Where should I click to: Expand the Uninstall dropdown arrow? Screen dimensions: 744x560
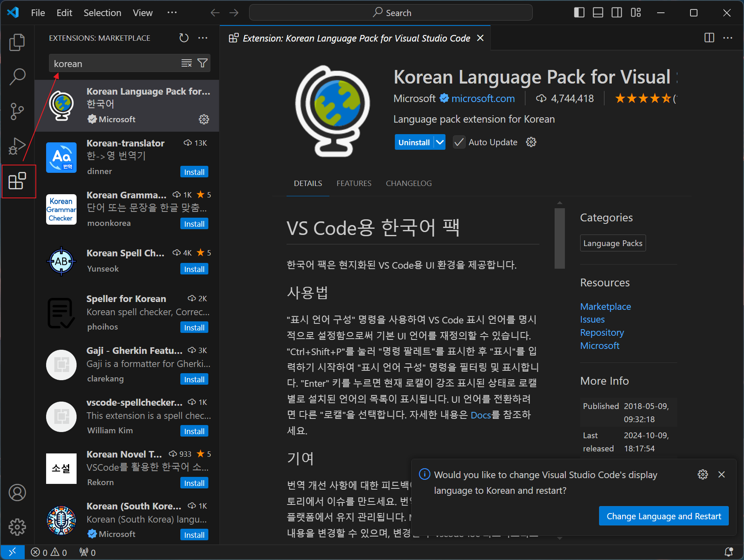coord(440,142)
